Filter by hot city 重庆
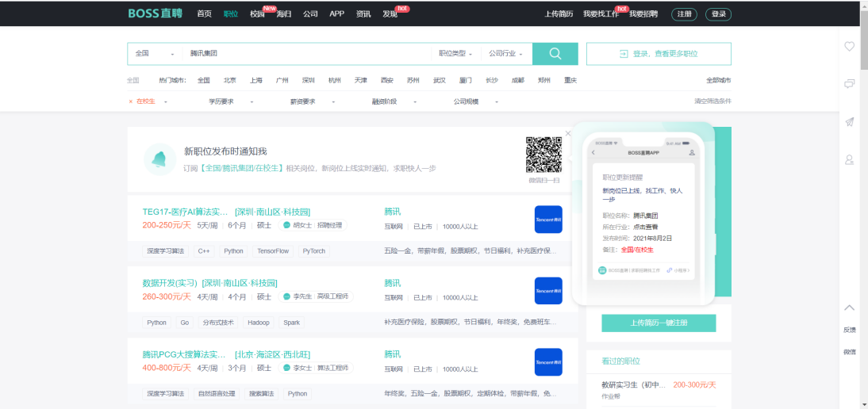Viewport: 868px width, 409px height. (x=570, y=80)
